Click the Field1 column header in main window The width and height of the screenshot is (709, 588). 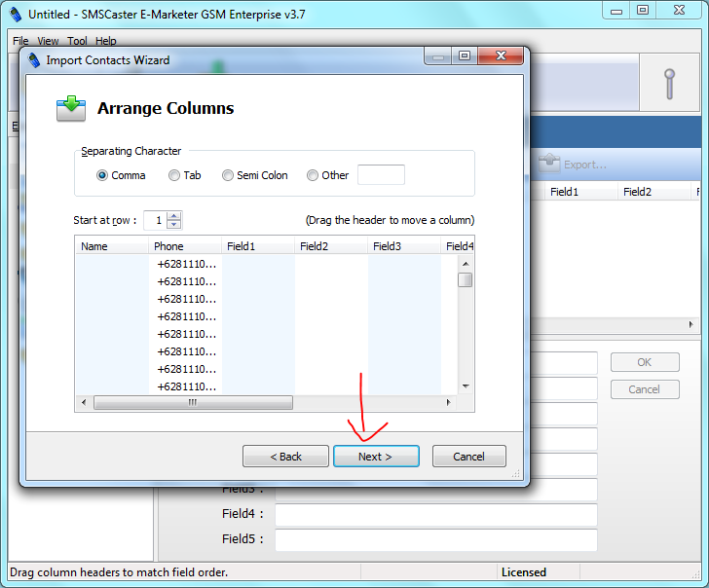(580, 192)
